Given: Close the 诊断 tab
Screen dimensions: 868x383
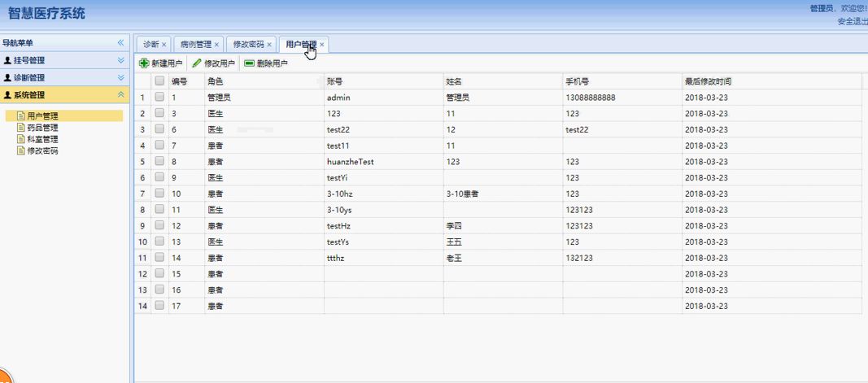Looking at the screenshot, I should click(x=164, y=45).
